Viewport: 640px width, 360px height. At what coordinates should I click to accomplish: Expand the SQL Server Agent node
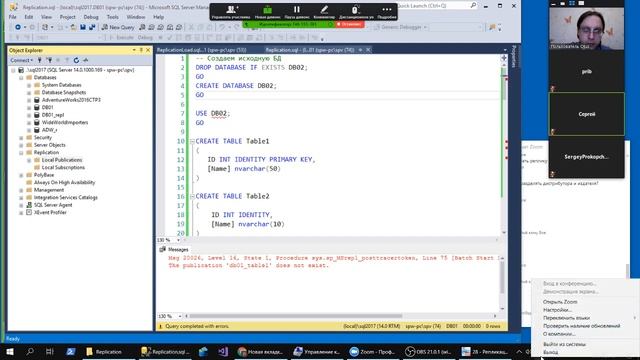click(21, 205)
